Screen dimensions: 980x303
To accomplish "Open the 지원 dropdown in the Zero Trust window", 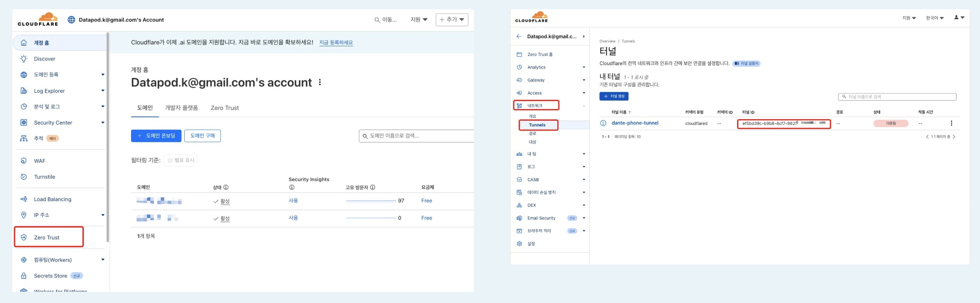I will [x=909, y=18].
